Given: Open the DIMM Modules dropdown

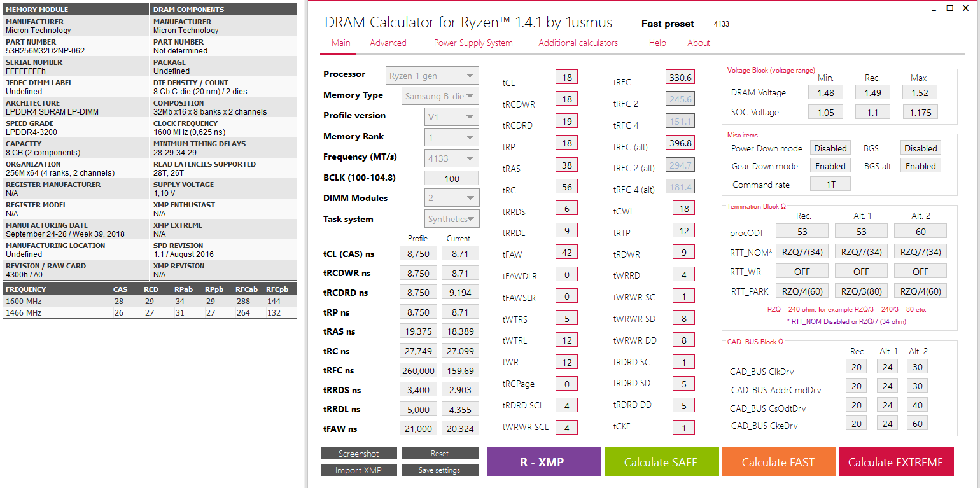Looking at the screenshot, I should [x=452, y=198].
